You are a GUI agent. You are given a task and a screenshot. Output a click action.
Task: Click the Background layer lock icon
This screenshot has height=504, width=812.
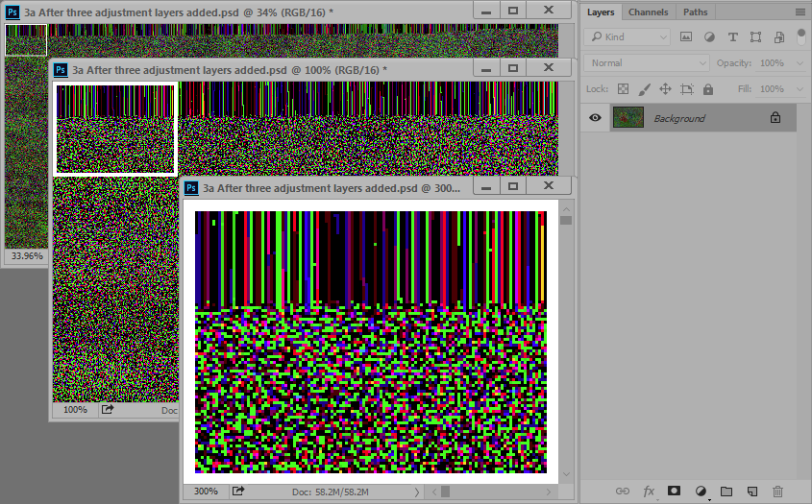point(775,117)
